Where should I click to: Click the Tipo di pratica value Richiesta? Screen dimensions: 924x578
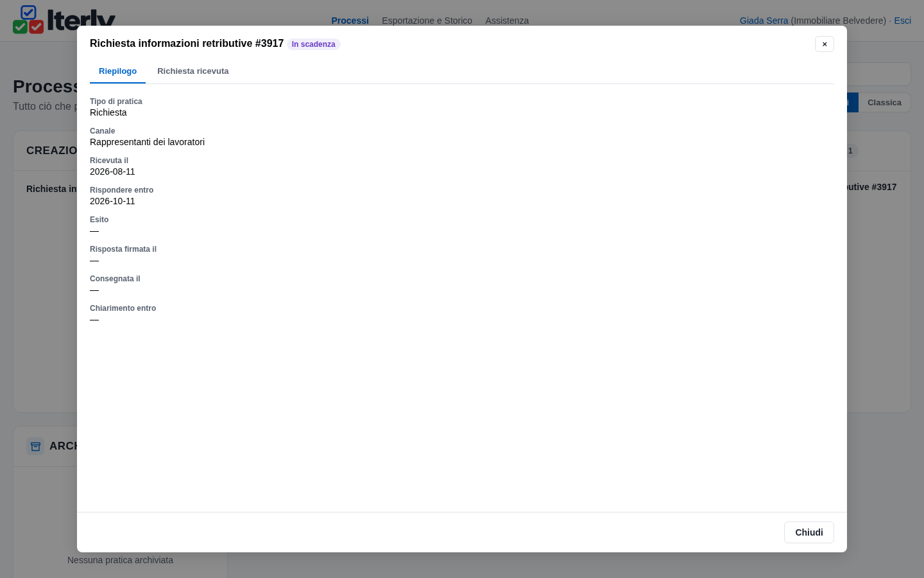pos(108,112)
